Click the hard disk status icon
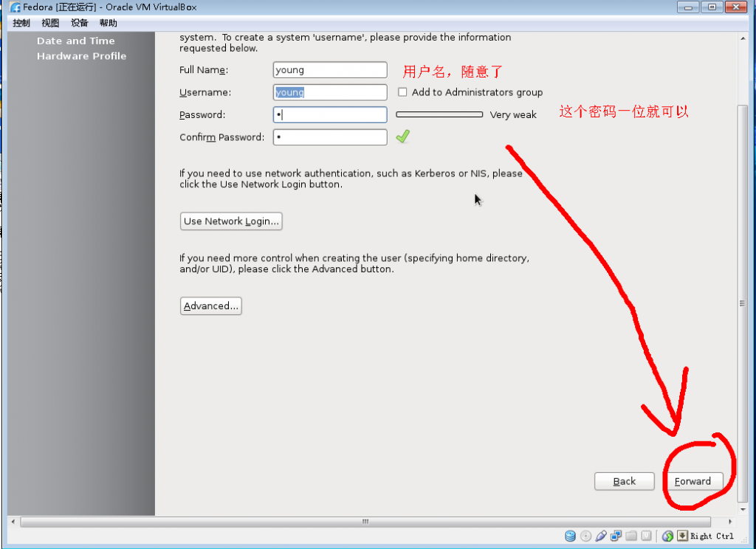 pyautogui.click(x=570, y=536)
